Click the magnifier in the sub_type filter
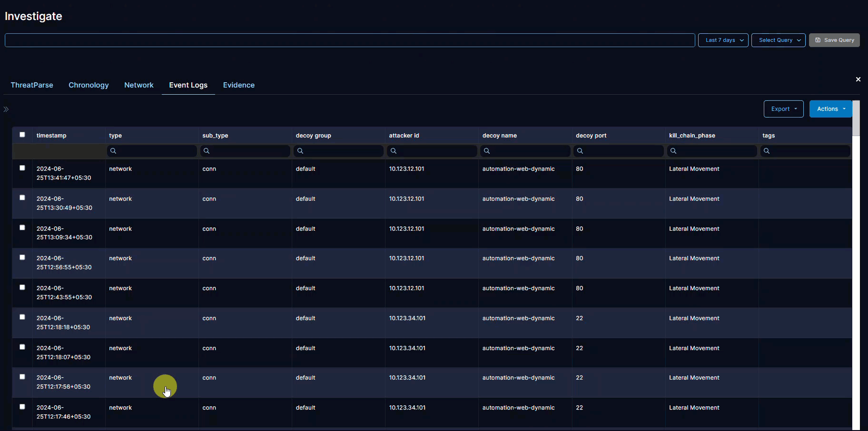Image resolution: width=868 pixels, height=431 pixels. (207, 150)
